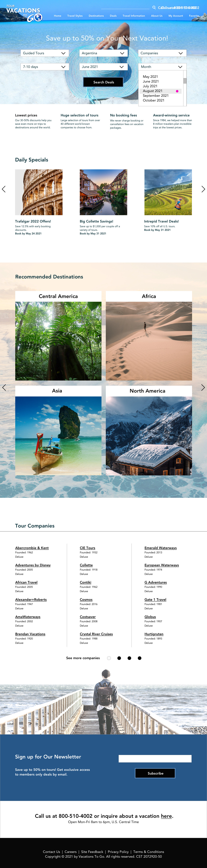207x868 pixels.
Task: Click the month list scrollbar thumb
Action: click(185, 81)
